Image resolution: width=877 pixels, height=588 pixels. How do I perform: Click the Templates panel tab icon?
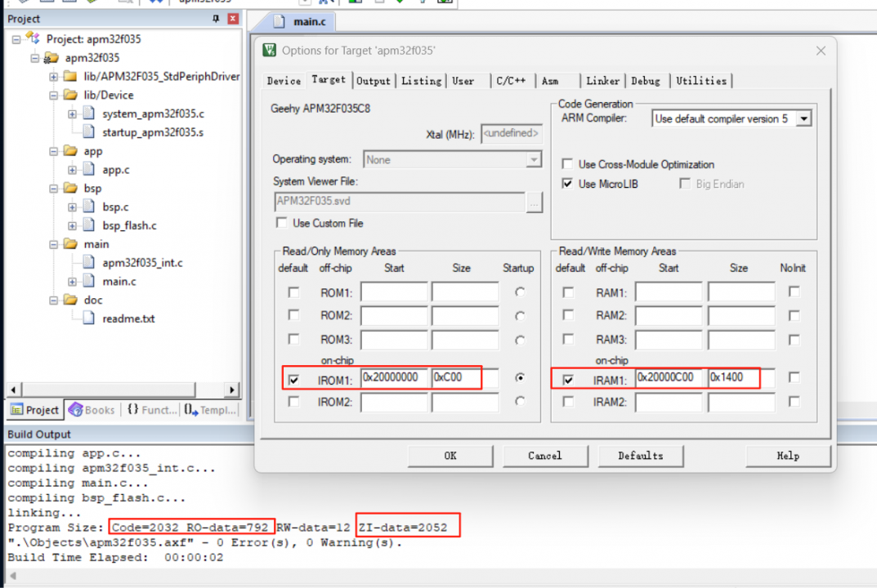coord(190,410)
